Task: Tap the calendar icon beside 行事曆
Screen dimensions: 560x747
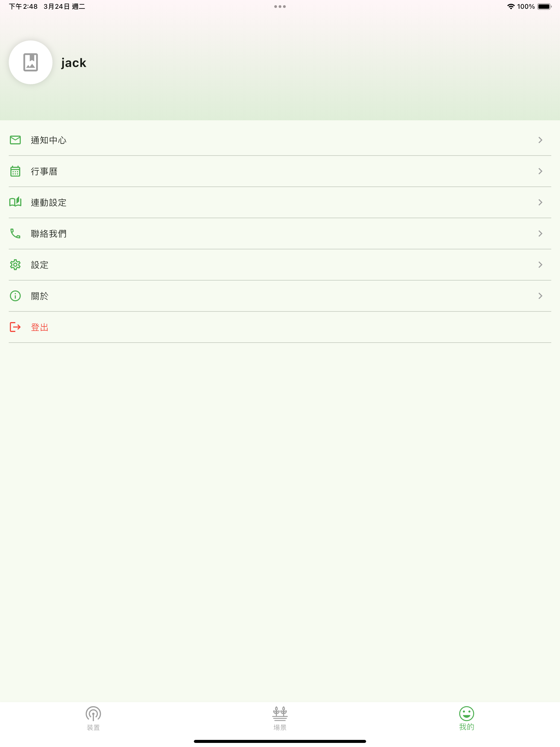Action: click(x=15, y=171)
